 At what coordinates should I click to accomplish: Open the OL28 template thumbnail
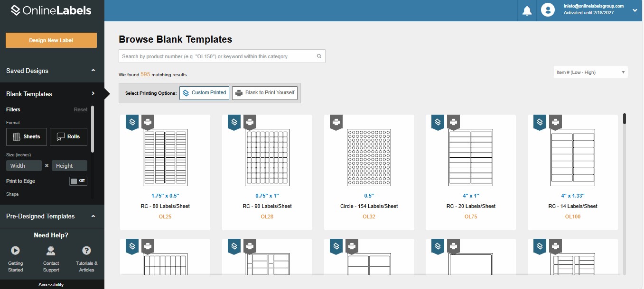267,158
